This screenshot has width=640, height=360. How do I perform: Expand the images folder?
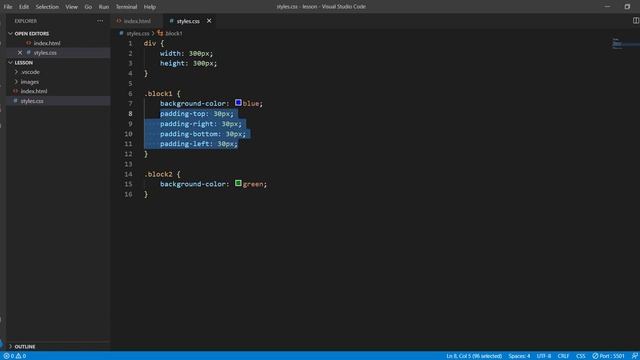click(29, 82)
